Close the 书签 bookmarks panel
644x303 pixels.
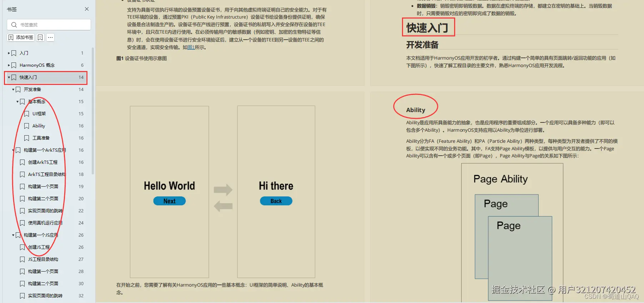click(87, 9)
